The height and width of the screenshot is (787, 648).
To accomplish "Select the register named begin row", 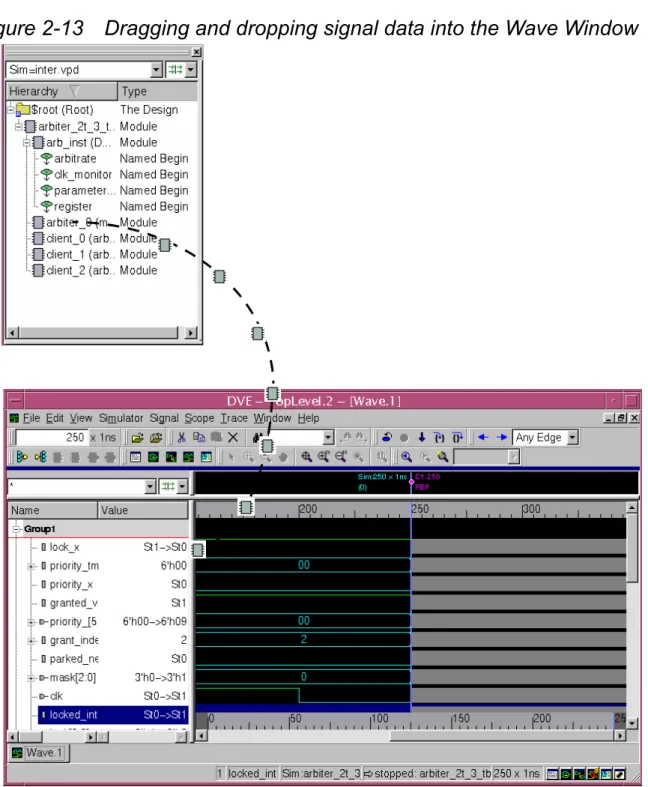I will tap(102, 206).
